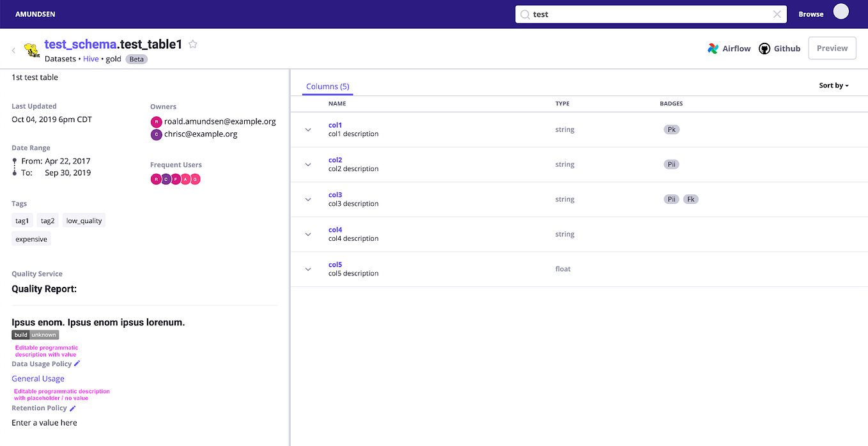Open the table's Airflow integration

(x=729, y=48)
